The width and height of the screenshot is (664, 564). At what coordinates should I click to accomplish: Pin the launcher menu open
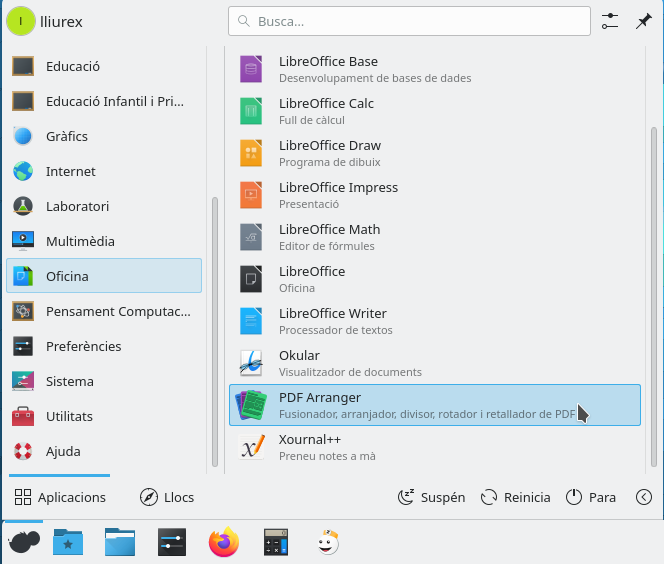pyautogui.click(x=643, y=21)
